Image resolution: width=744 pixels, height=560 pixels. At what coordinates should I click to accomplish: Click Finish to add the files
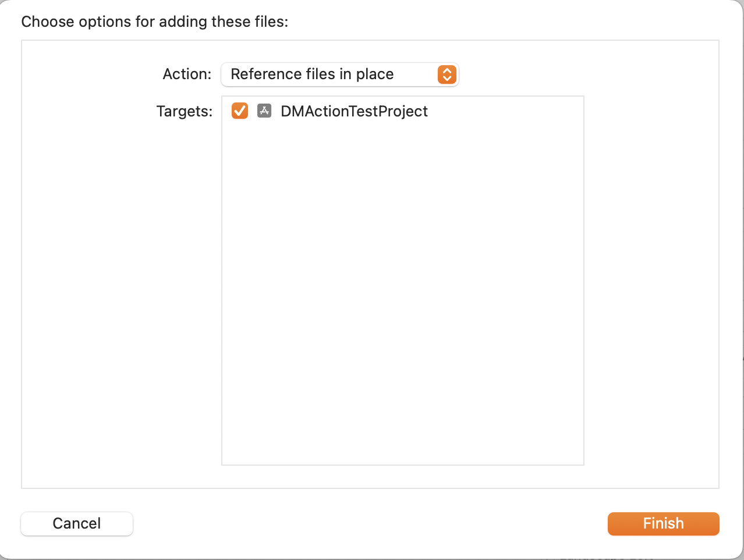pyautogui.click(x=664, y=523)
